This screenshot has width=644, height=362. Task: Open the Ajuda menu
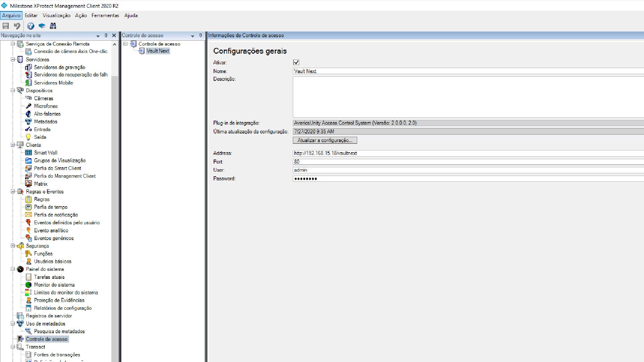click(x=131, y=15)
